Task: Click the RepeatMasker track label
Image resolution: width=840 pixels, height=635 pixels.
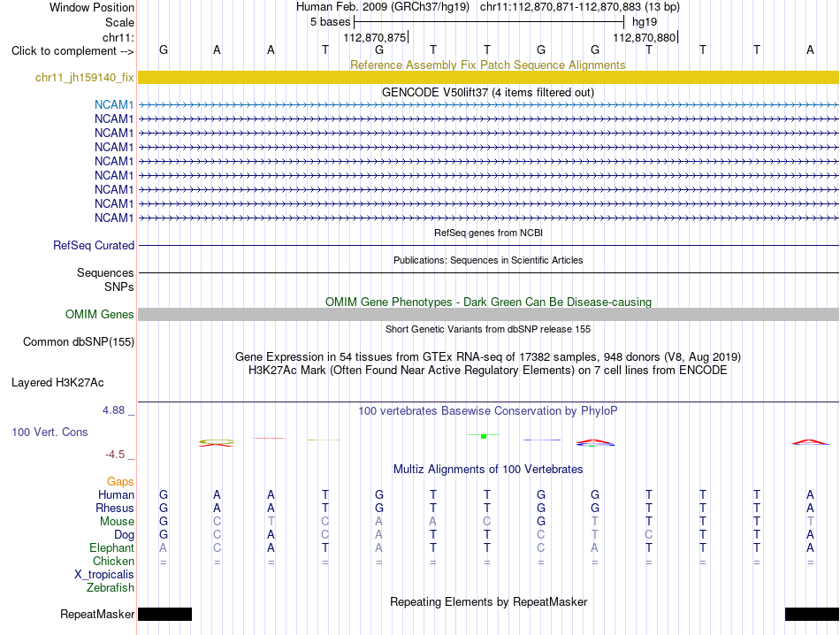Action: click(x=97, y=614)
